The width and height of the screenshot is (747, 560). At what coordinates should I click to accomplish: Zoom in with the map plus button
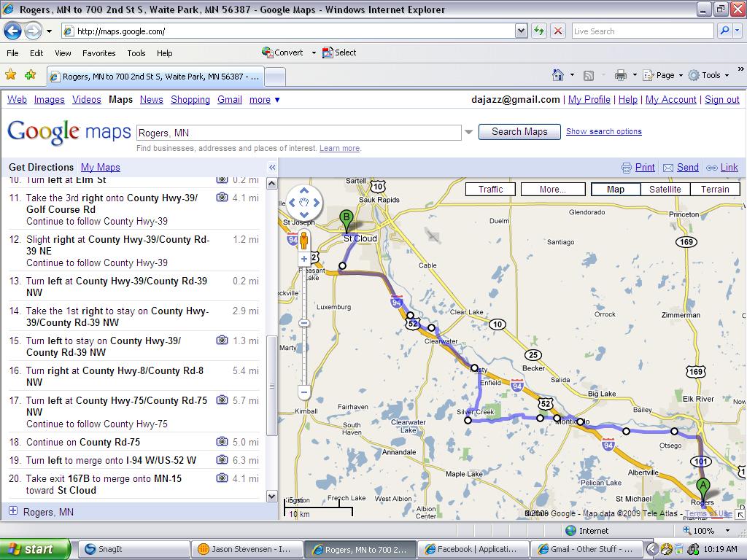(x=304, y=259)
